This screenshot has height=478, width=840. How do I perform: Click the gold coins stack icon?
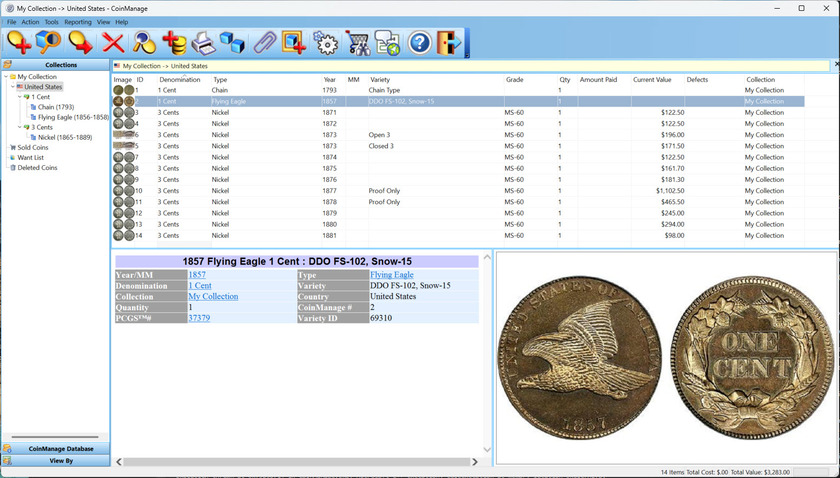[174, 43]
